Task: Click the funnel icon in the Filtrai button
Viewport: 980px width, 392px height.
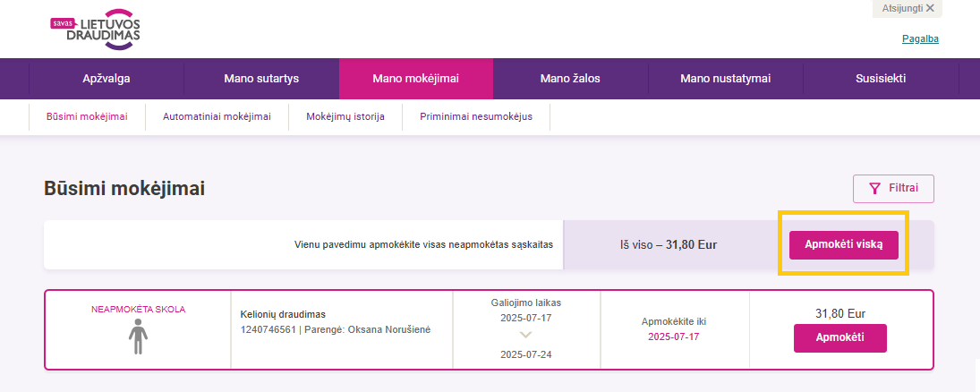Action: tap(875, 188)
